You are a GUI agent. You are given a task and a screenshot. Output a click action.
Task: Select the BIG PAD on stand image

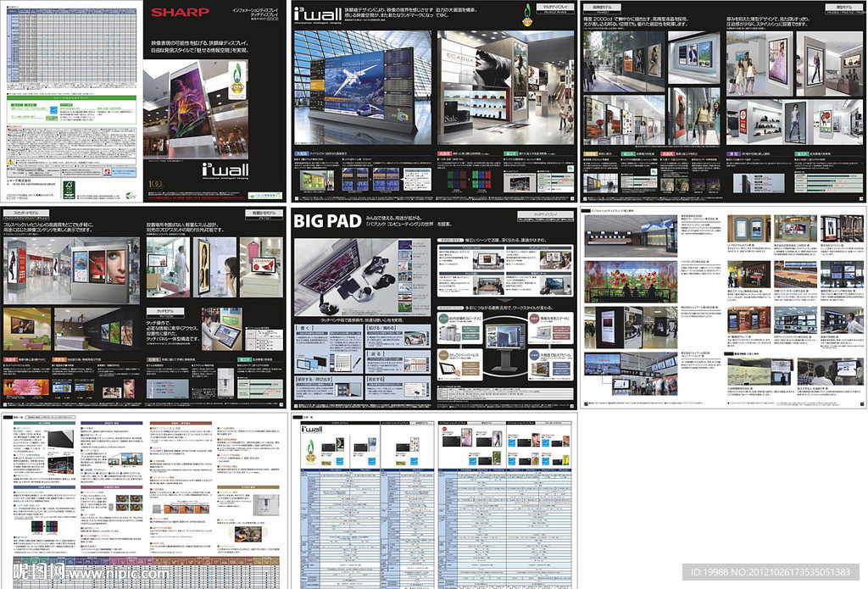(504, 347)
